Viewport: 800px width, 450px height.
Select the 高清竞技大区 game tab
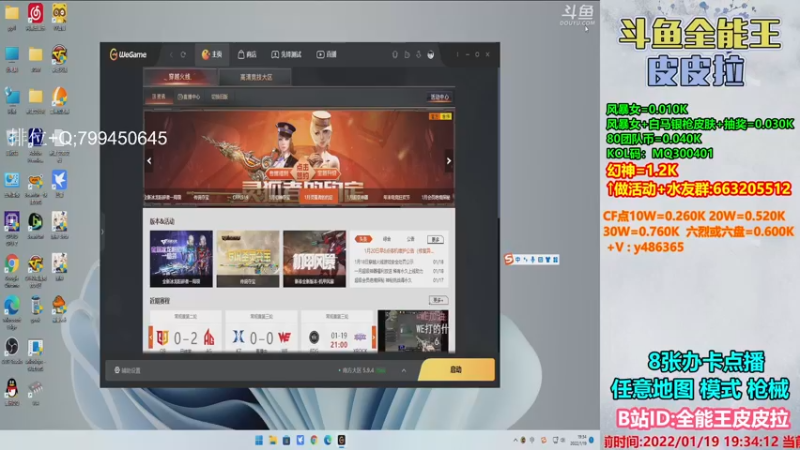(256, 77)
